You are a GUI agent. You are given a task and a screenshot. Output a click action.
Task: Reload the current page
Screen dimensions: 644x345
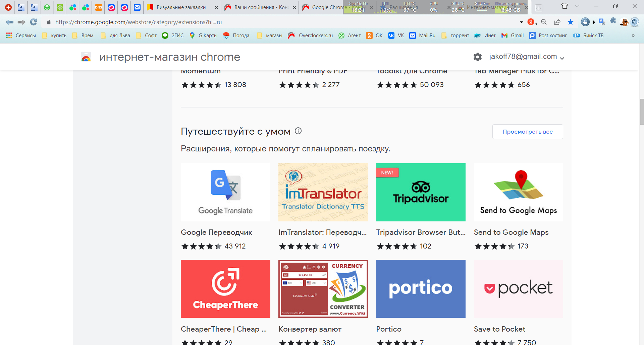[x=34, y=22]
